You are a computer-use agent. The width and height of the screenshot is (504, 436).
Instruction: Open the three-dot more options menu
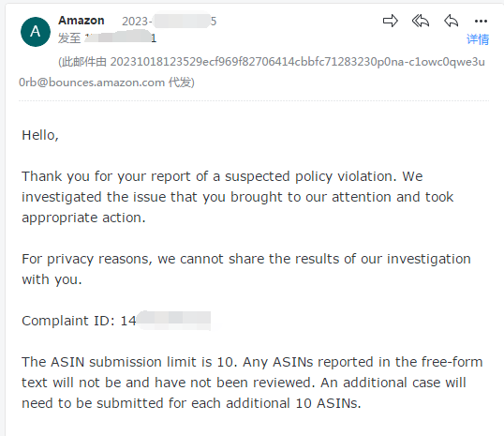coord(481,22)
